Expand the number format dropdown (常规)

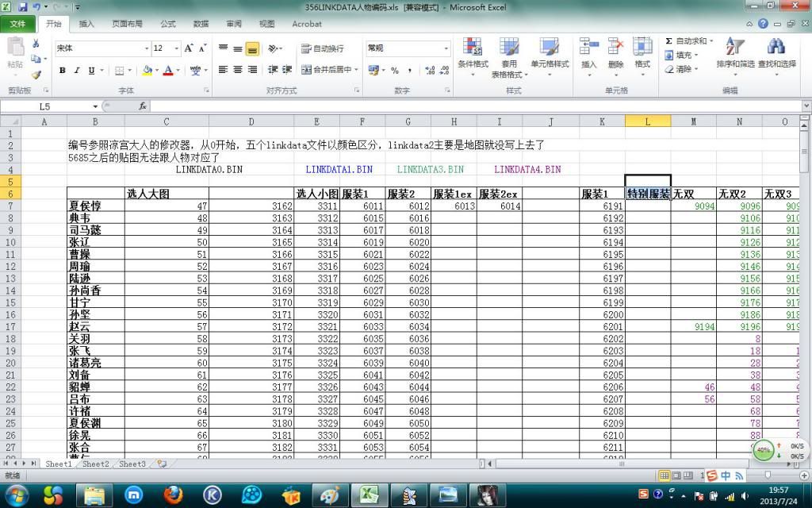[x=446, y=48]
